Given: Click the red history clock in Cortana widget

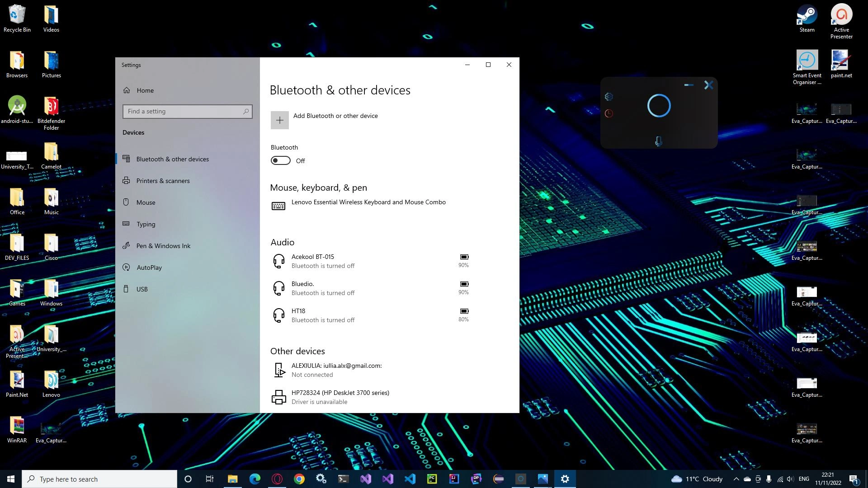Looking at the screenshot, I should pos(609,113).
